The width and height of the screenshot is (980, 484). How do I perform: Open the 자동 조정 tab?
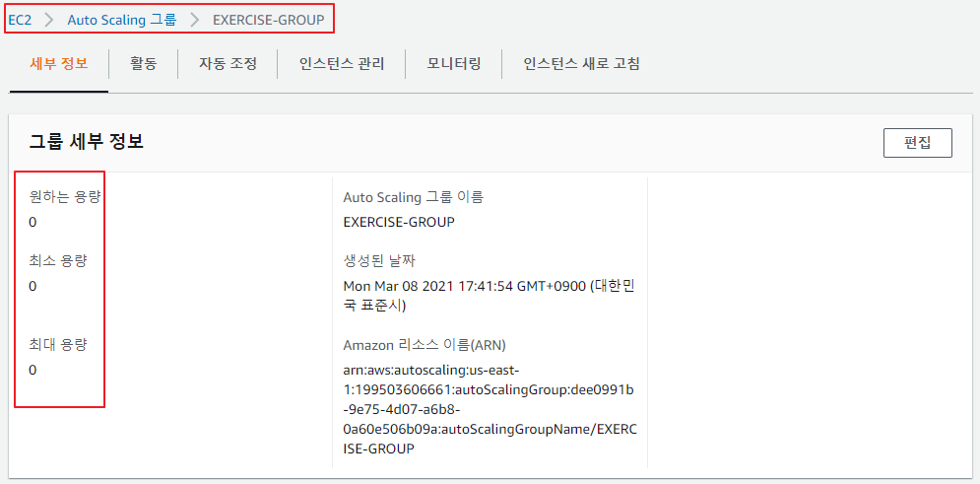(x=229, y=63)
